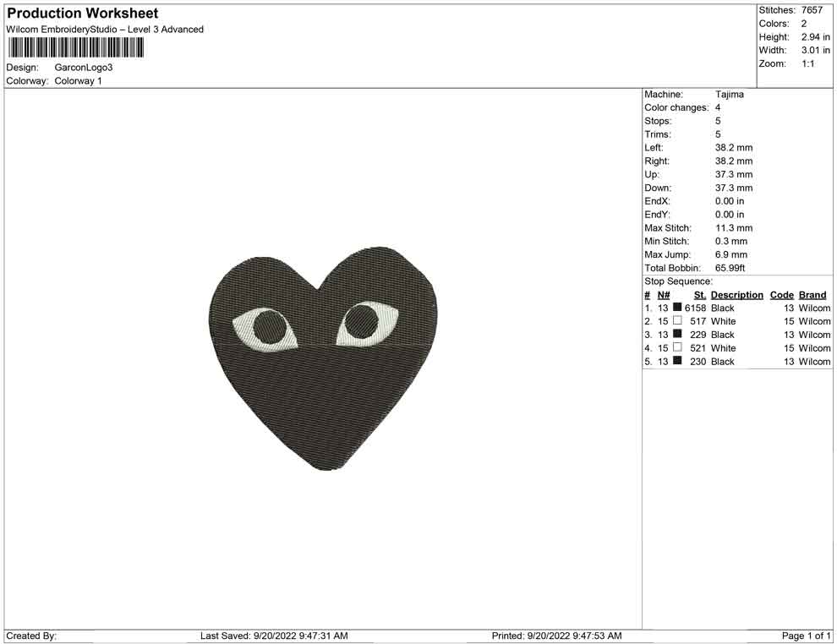
Task: Click the Stitches value 7657
Action: [x=812, y=10]
